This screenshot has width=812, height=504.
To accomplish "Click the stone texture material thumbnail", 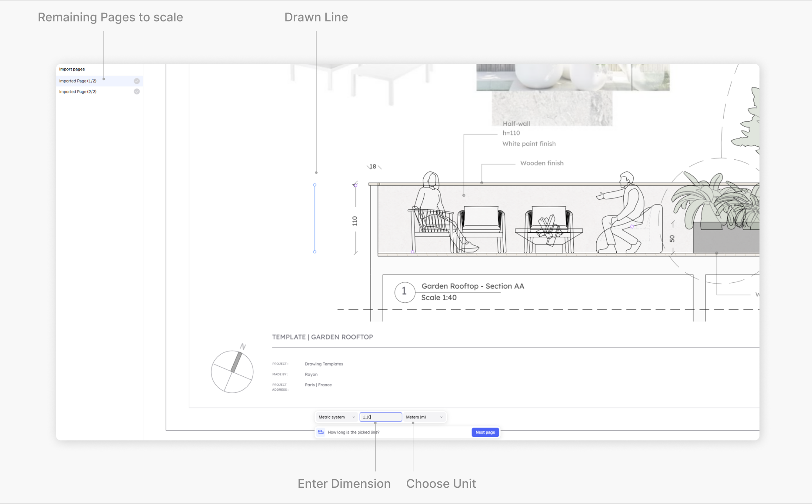I will tap(552, 108).
